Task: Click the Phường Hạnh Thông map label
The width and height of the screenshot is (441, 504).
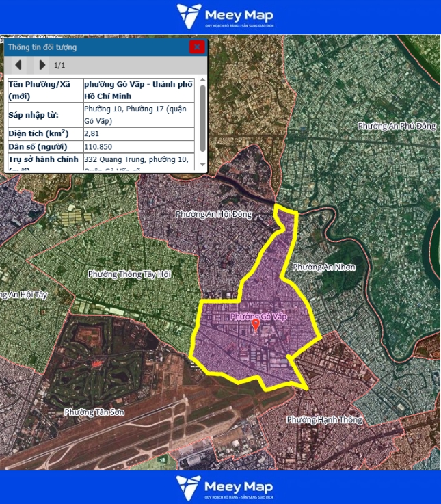Action: tap(324, 419)
